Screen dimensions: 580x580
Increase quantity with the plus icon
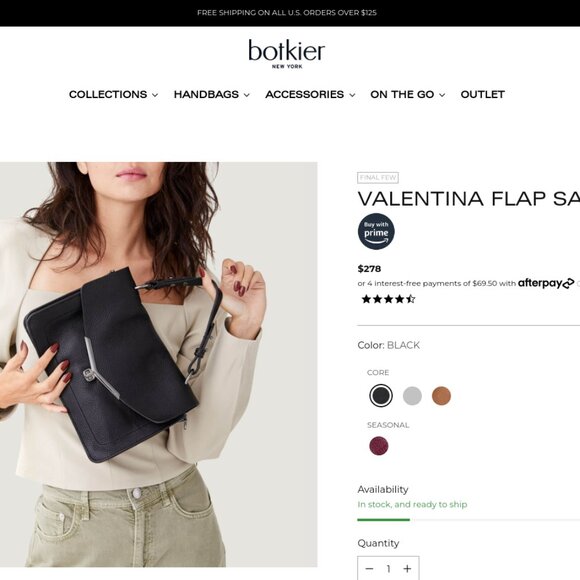[x=407, y=569]
